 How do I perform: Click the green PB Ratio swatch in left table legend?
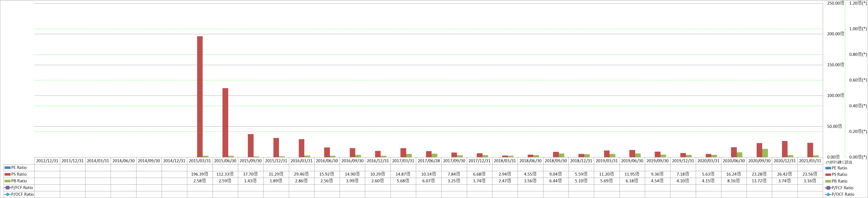pos(7,181)
